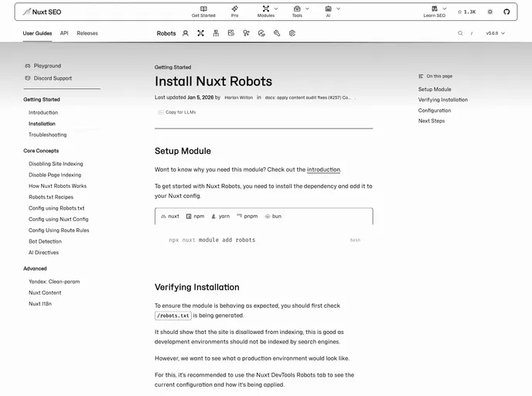Open Config using Robots.txt page
Viewport: 532px width, 396px height.
pyautogui.click(x=56, y=208)
